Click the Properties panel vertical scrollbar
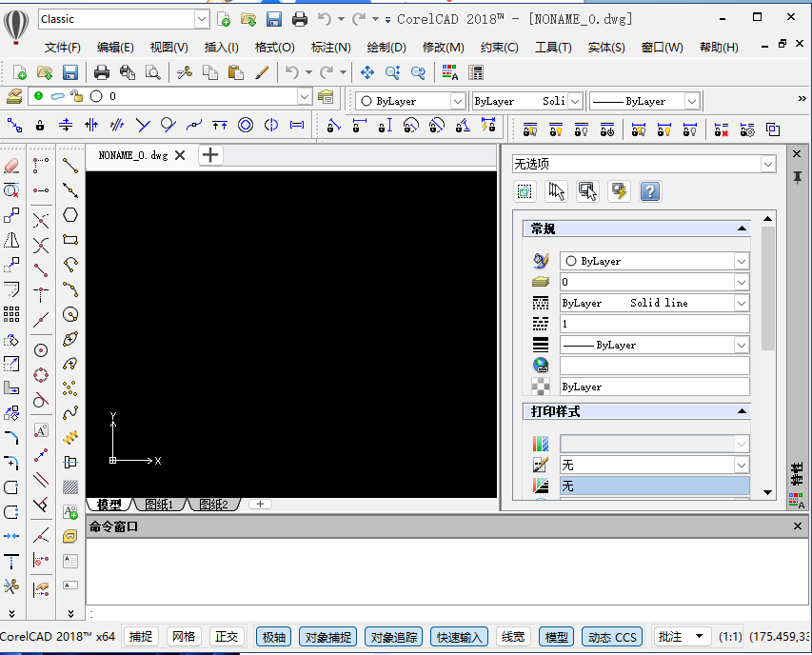Image resolution: width=812 pixels, height=655 pixels. (767, 288)
